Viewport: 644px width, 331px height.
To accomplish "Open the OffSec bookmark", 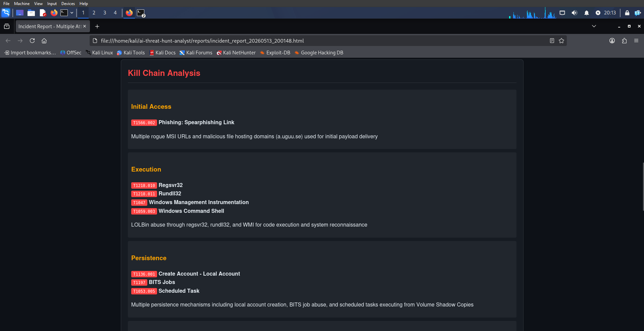I will pos(71,53).
